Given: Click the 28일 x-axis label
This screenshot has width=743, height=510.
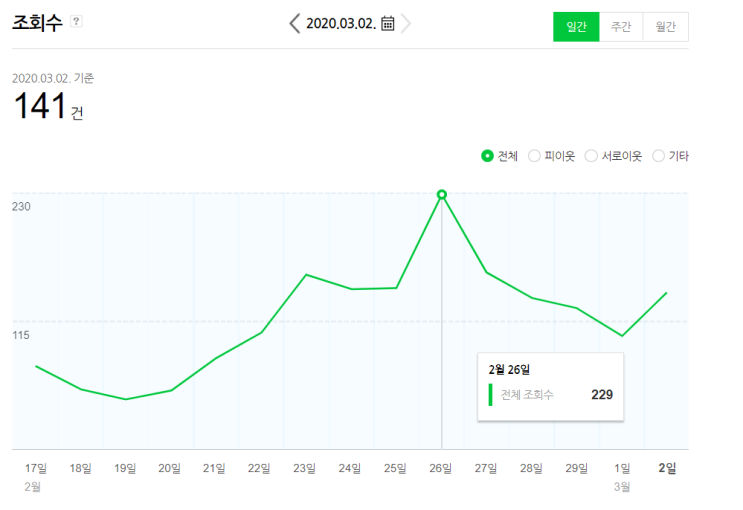Looking at the screenshot, I should tap(531, 468).
